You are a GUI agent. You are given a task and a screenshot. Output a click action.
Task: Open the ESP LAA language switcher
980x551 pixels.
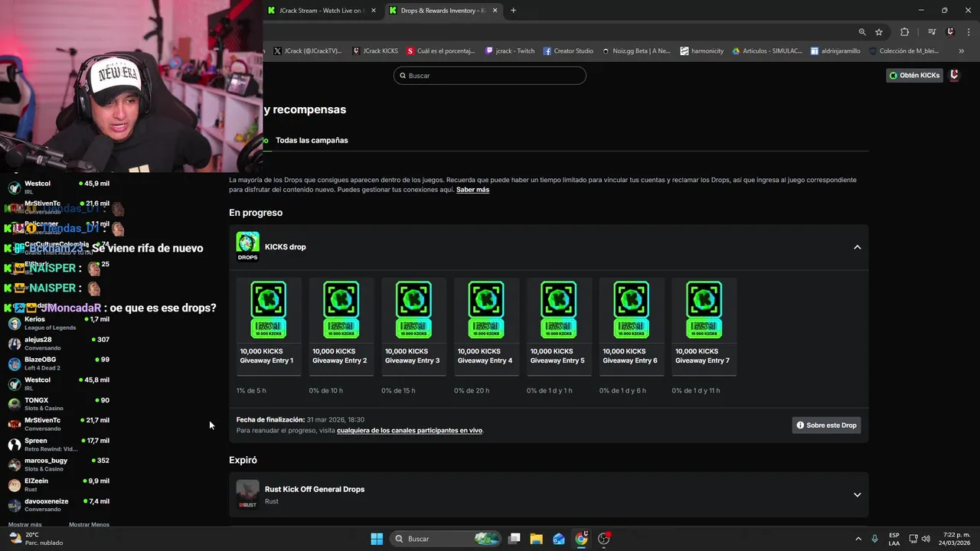tap(894, 539)
